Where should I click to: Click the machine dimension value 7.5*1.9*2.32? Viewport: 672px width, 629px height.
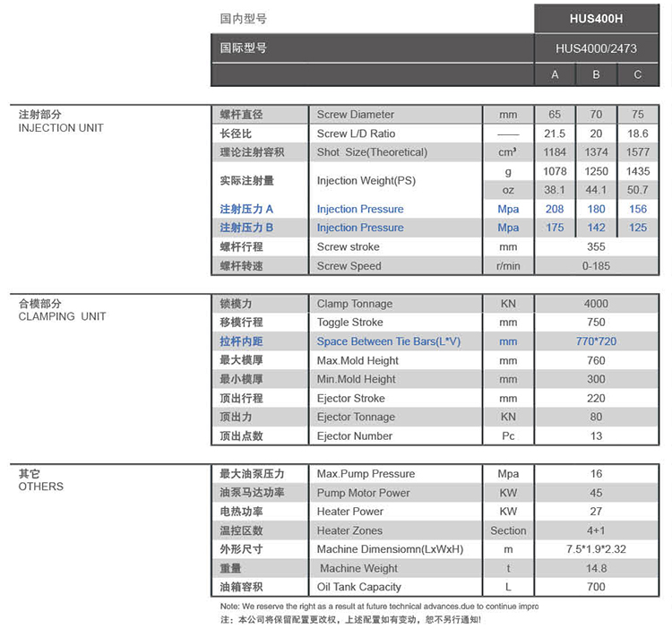point(596,549)
